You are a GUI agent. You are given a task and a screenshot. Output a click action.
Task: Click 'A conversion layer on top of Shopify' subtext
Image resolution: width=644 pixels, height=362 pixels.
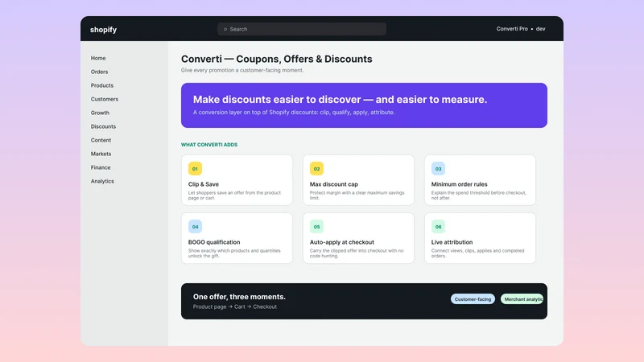pos(294,113)
